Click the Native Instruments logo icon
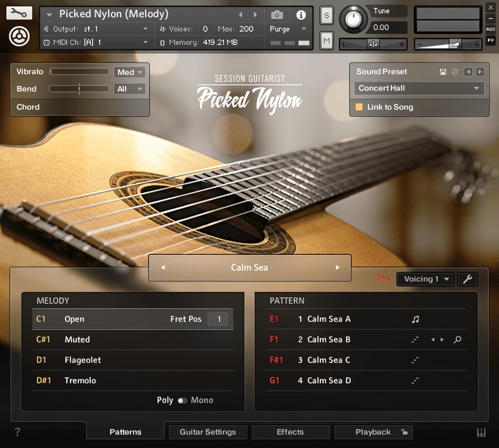Image resolution: width=499 pixels, height=448 pixels. click(x=19, y=36)
